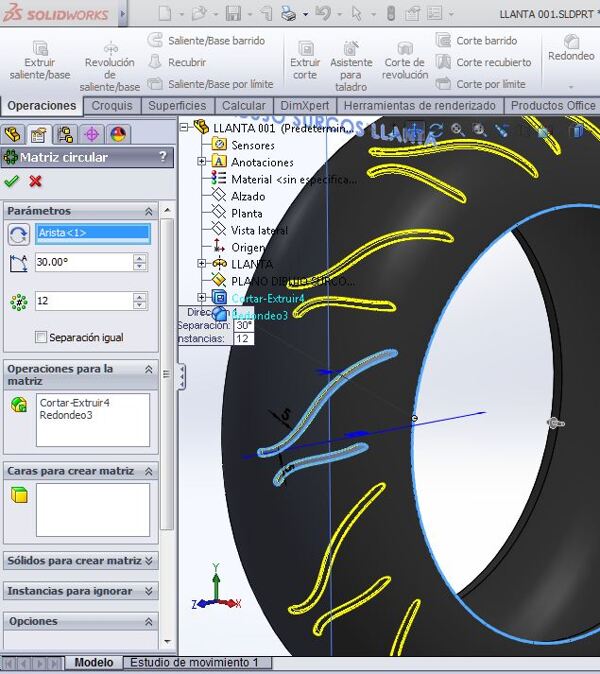The image size is (600, 674).
Task: Choose Saliente/Base barrido
Action: coord(206,40)
